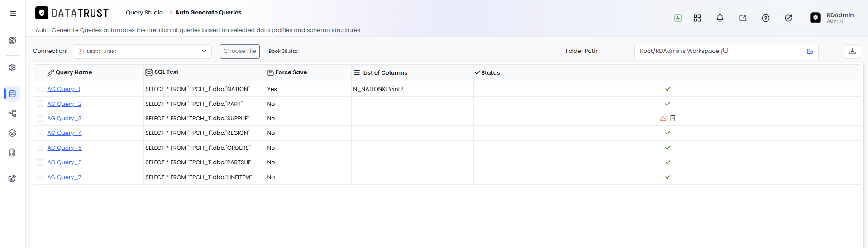Go to Query Studio breadcrumb
This screenshot has height=248, width=868.
[144, 13]
